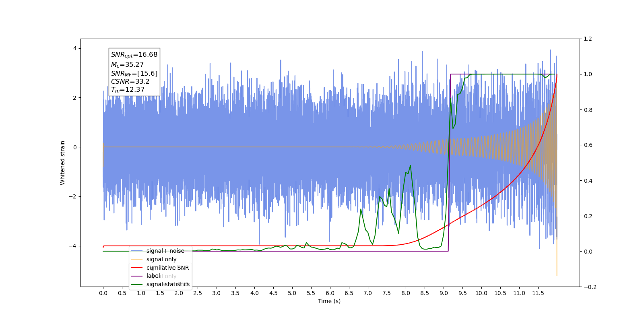Click the 1.2 tick on the right axis
This screenshot has height=322, width=644.
(x=588, y=39)
